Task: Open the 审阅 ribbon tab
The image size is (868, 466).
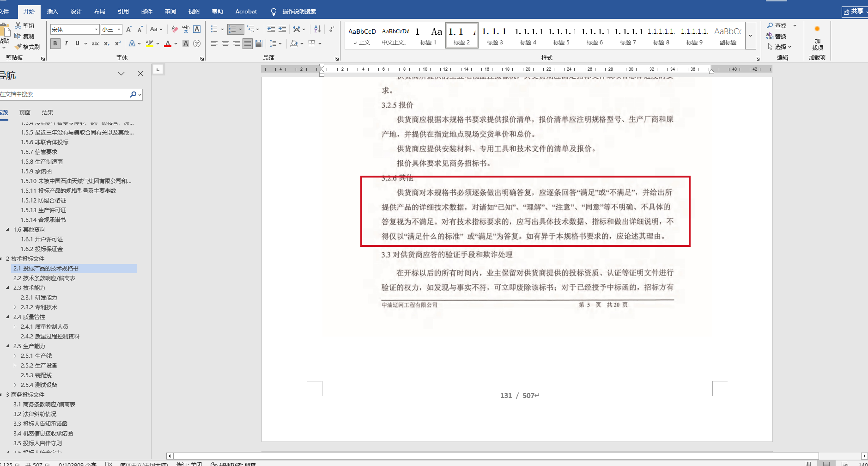Action: pyautogui.click(x=170, y=12)
